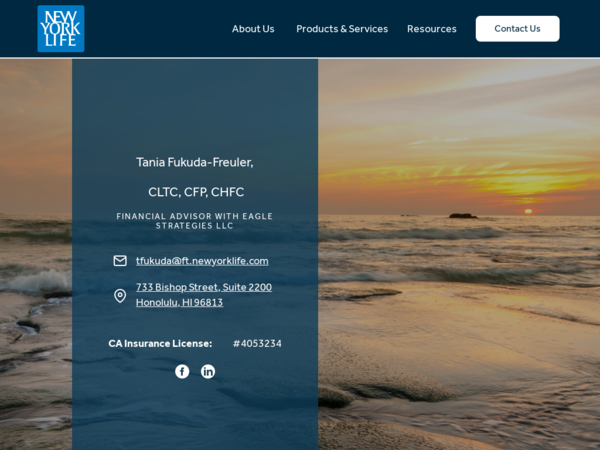The width and height of the screenshot is (600, 450).
Task: Click the CA Insurance License label
Action: (x=160, y=344)
